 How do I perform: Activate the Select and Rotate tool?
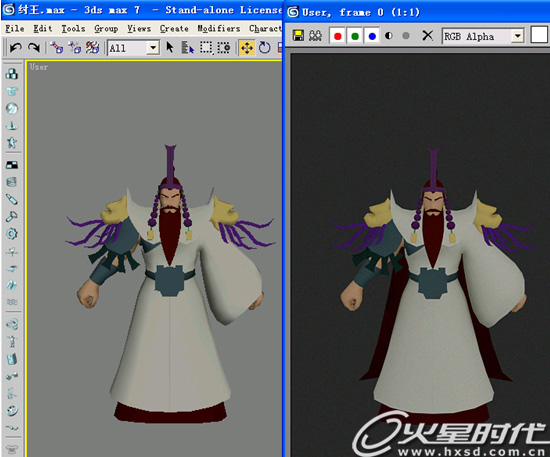click(264, 47)
